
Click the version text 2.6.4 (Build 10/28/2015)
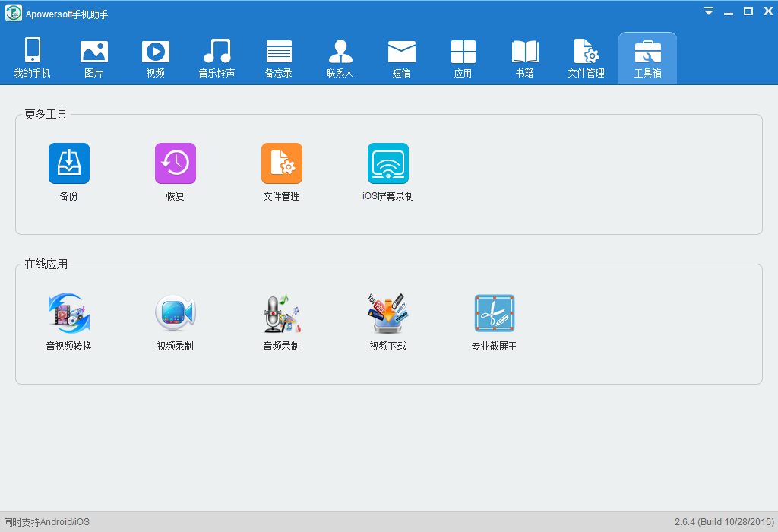pos(724,522)
